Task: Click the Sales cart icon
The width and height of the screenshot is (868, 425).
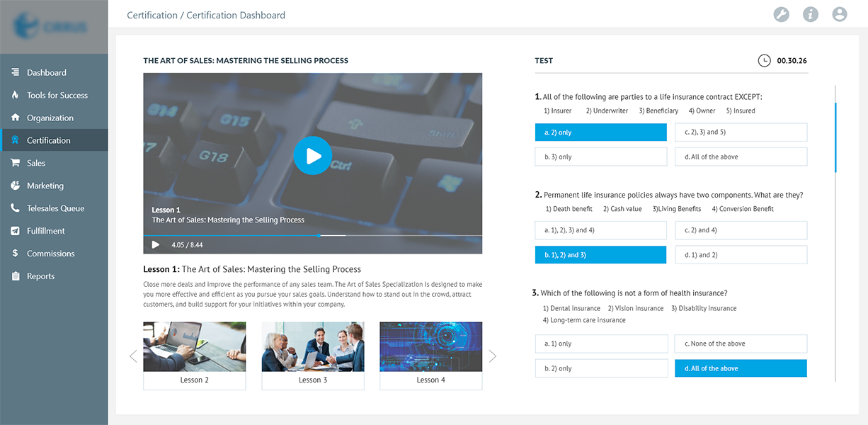Action: pos(15,163)
